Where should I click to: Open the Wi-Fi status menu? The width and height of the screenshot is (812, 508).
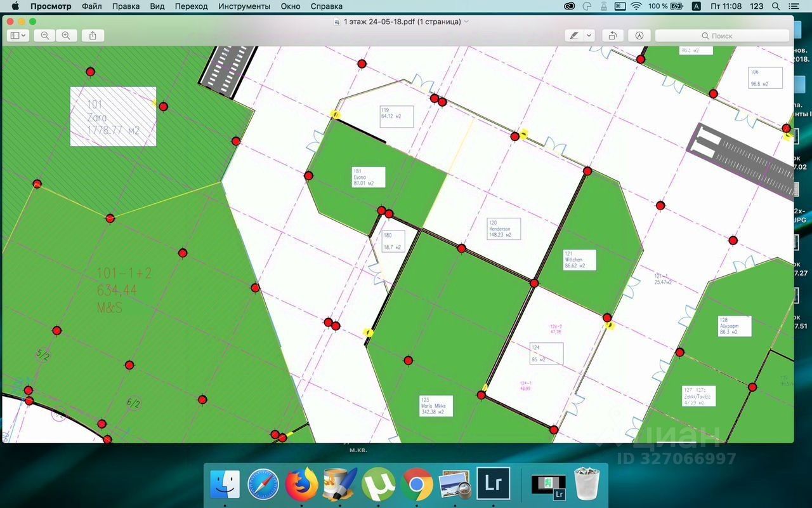636,6
